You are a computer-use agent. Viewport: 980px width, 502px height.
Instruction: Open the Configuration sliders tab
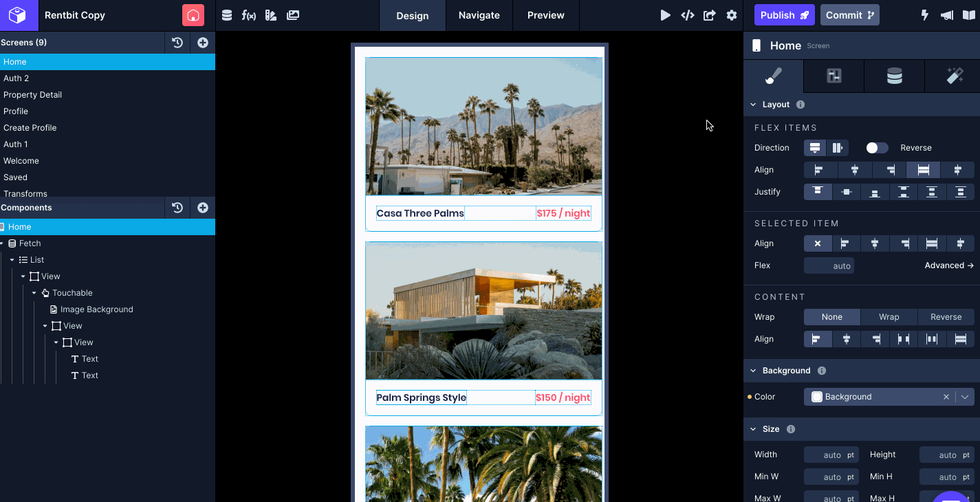click(x=834, y=76)
